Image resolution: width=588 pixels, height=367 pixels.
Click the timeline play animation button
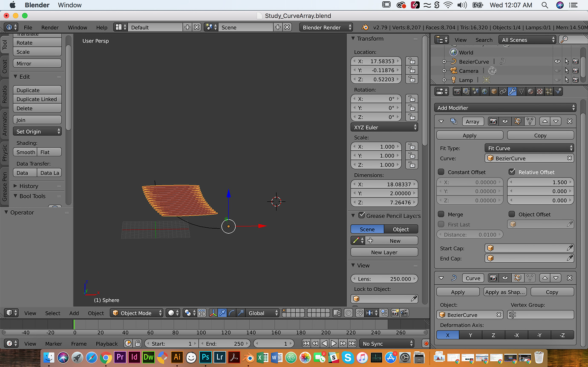pos(334,344)
